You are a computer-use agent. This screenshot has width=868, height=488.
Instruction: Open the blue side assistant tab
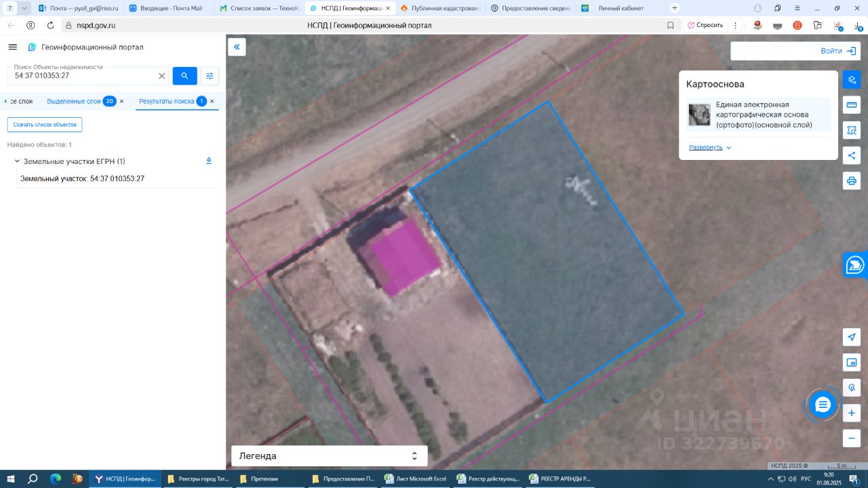855,265
